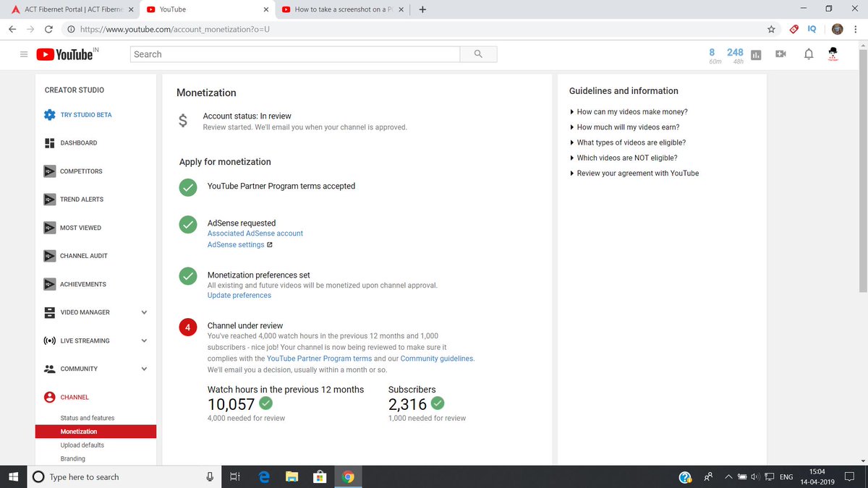
Task: Click the red step 4 circle
Action: pyautogui.click(x=188, y=328)
